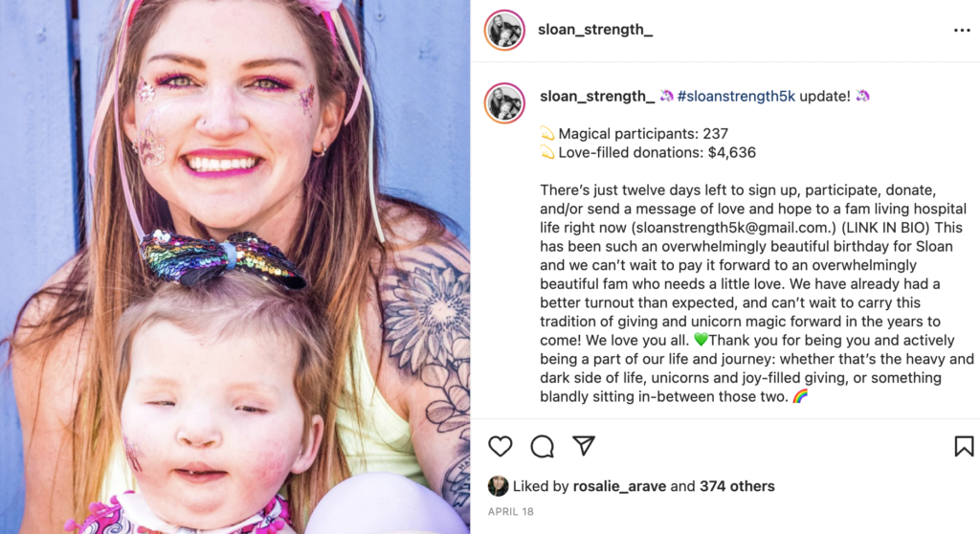Click the green heart emoji in caption

pyautogui.click(x=701, y=340)
